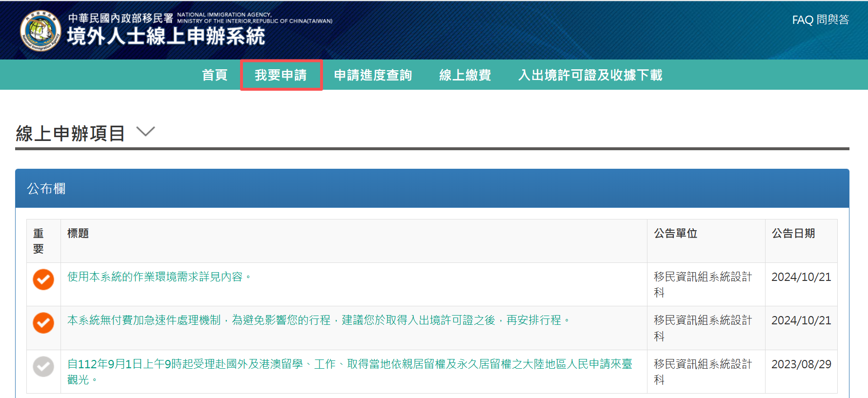Click the orange checkmark icon beside 使用本系統的作業環境 announcement
Screen dimensions: 868x398
click(x=43, y=279)
